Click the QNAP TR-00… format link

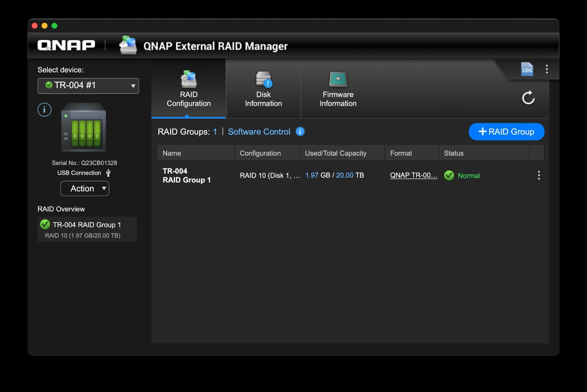[x=414, y=175]
